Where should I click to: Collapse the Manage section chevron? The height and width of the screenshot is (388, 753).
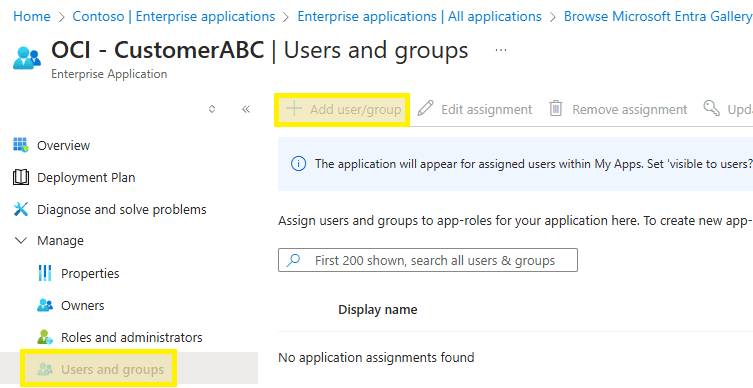[21, 240]
